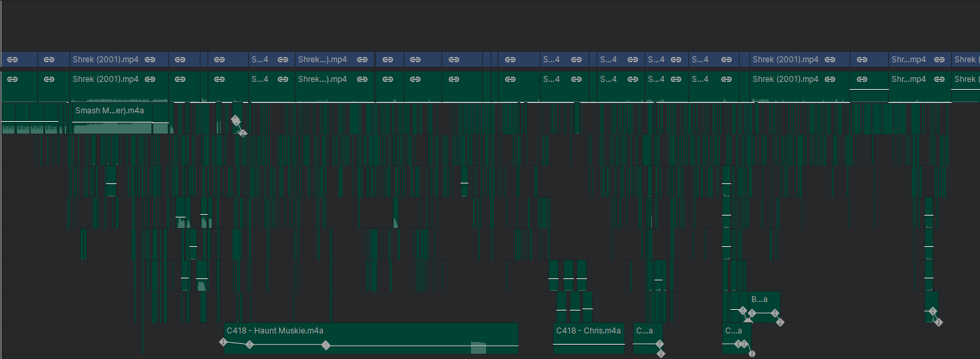
Task: Click upper keyframe on C...a clip beside Chris.m4a
Action: pyautogui.click(x=660, y=344)
